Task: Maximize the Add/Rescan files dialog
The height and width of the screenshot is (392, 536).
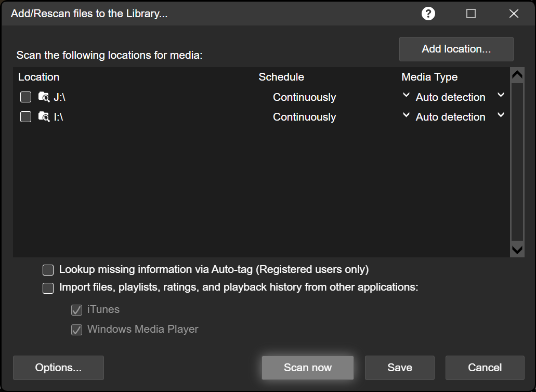Action: tap(471, 14)
